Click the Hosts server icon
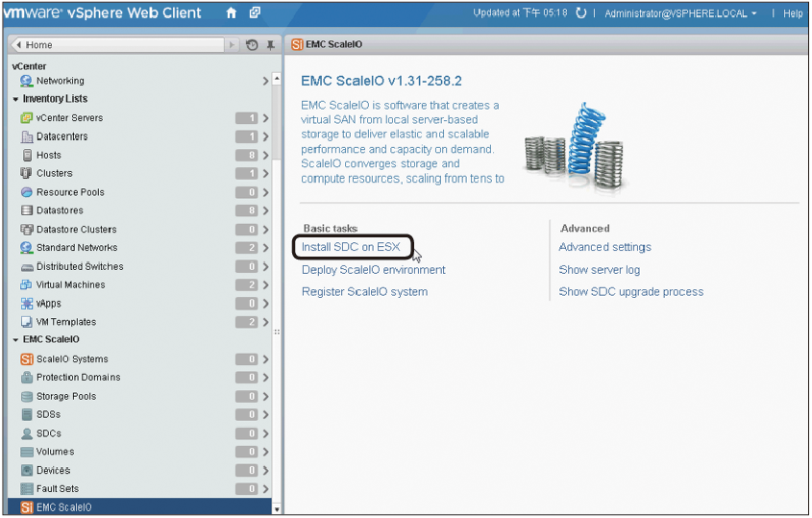The height and width of the screenshot is (518, 812). click(28, 155)
